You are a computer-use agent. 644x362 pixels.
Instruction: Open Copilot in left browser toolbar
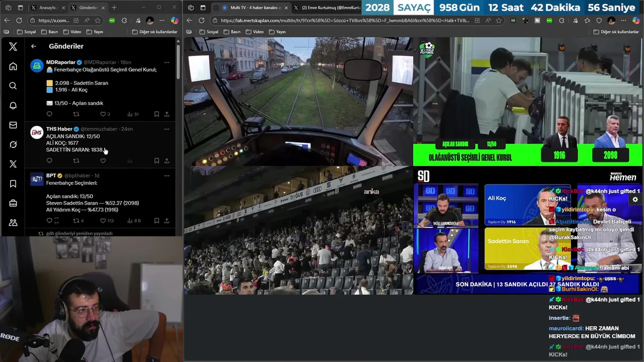click(174, 20)
